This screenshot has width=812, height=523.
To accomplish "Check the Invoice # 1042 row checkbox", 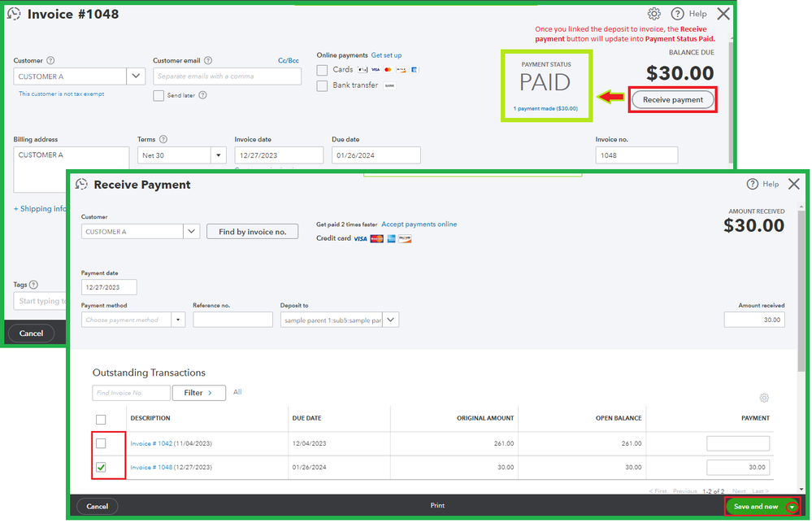I will [101, 443].
